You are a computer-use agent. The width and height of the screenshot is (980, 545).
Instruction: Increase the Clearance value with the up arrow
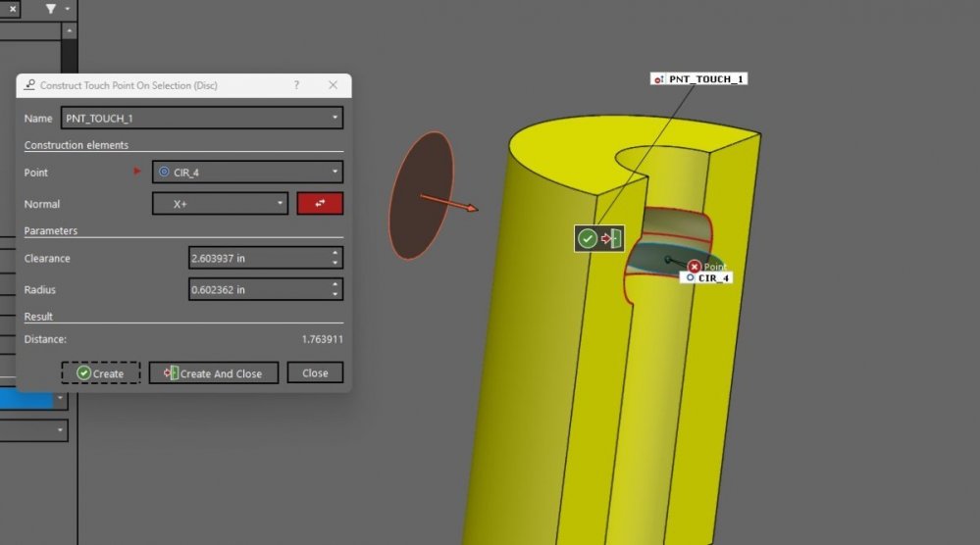(x=335, y=253)
